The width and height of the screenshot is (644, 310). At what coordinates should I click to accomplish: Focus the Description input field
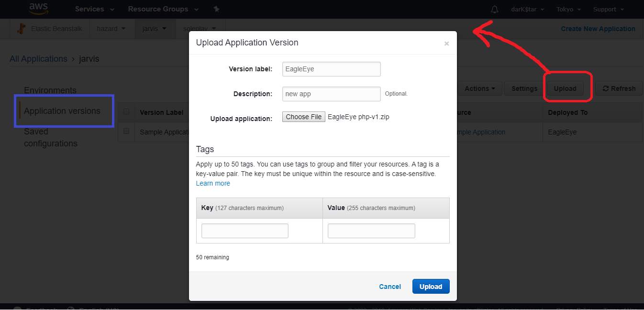click(332, 94)
